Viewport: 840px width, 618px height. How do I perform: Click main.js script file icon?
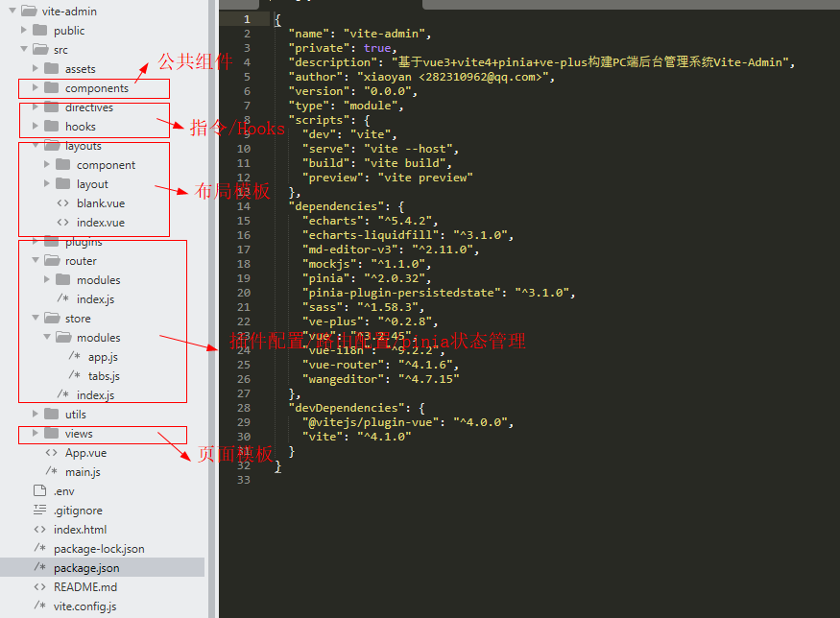[x=52, y=471]
